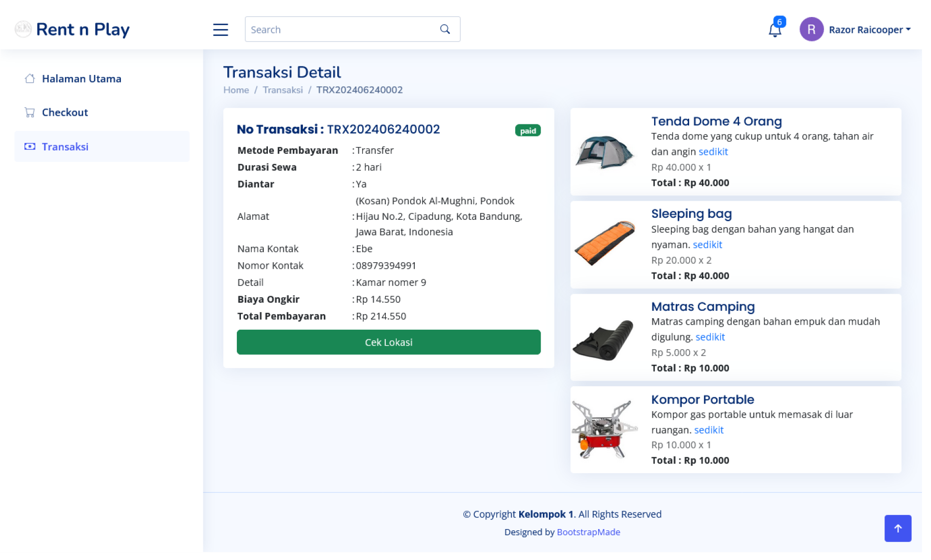Screen dimensions: 931x560
Task: Click inside the Search input field
Action: coord(325,29)
